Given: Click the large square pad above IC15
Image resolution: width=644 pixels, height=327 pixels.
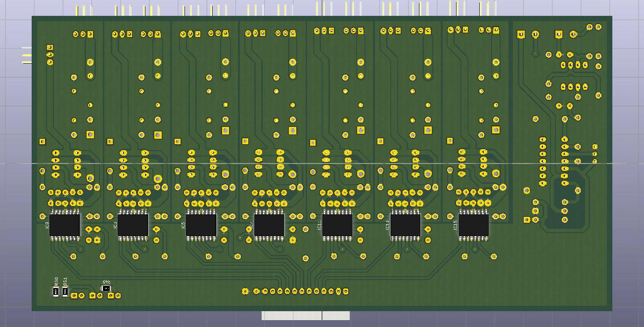Looking at the screenshot, I should tap(496, 129).
